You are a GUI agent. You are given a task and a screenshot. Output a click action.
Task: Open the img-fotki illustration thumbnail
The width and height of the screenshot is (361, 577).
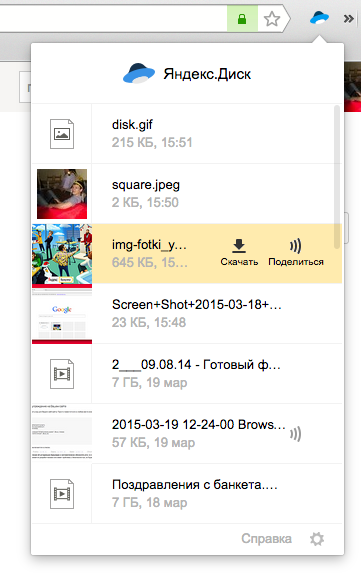click(62, 254)
